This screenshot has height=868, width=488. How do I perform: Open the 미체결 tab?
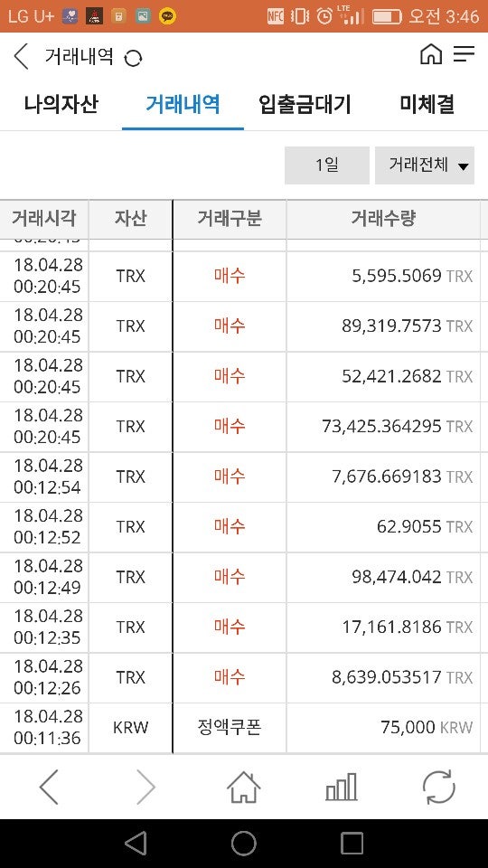click(427, 103)
